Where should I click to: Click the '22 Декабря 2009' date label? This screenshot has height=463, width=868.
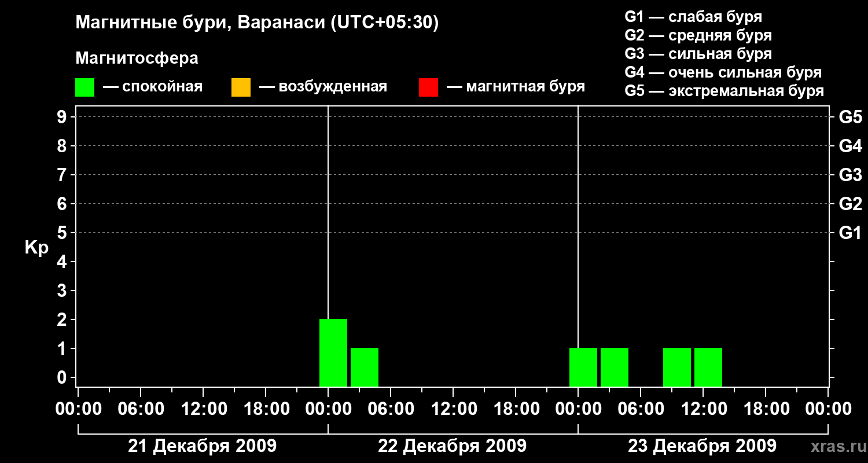452,446
